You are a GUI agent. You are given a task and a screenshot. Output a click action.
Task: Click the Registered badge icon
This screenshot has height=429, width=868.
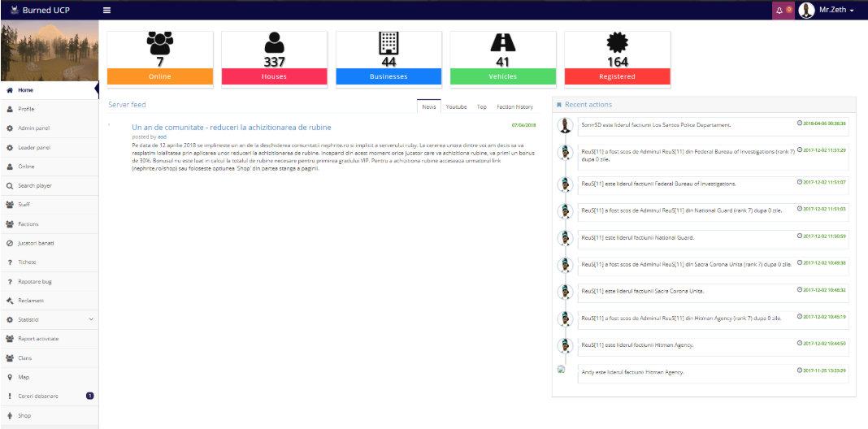click(617, 42)
